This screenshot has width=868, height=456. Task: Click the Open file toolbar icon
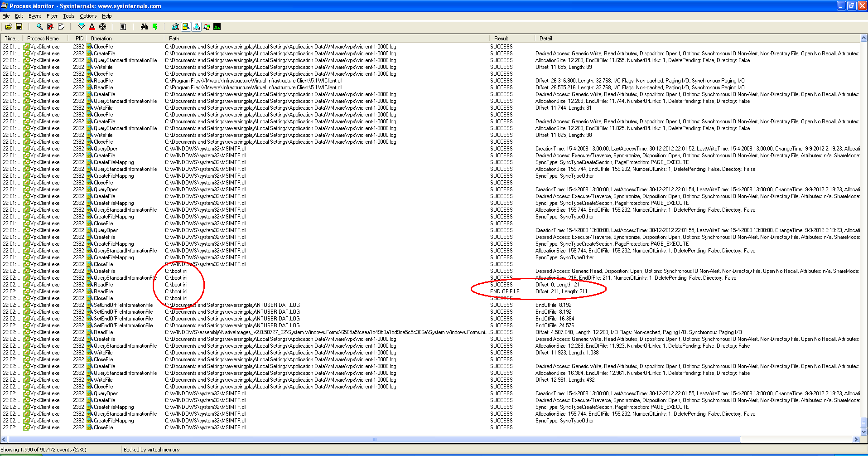9,27
